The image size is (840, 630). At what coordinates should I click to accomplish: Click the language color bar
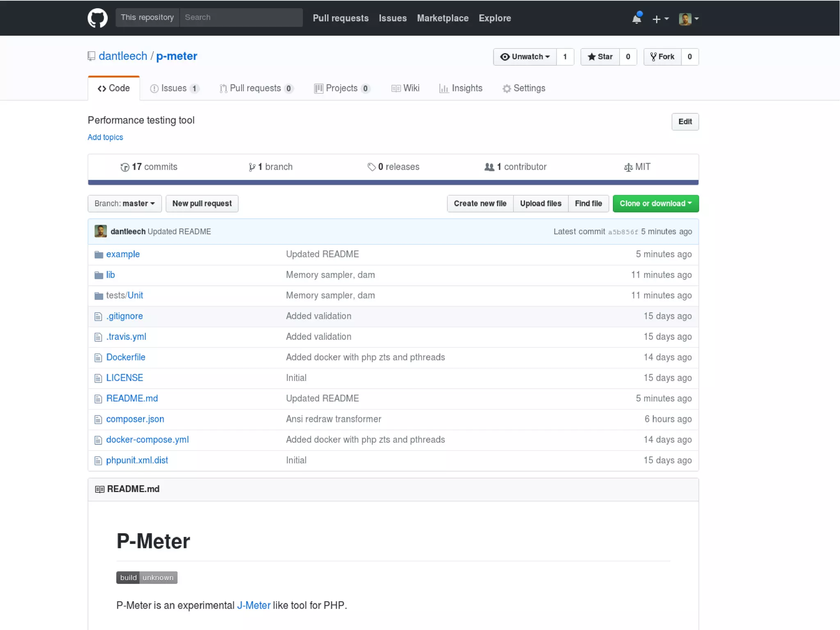393,182
